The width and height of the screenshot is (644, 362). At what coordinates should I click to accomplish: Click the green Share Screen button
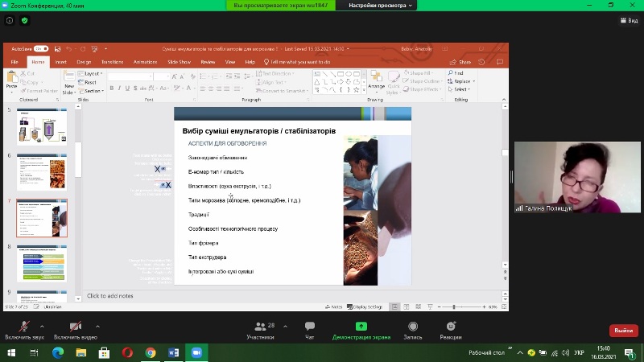pyautogui.click(x=361, y=330)
